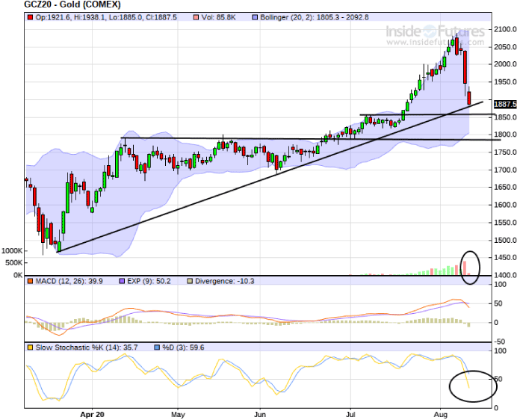The image size is (520, 420).
Task: Click the red OHLC legend swatch
Action: (30, 16)
